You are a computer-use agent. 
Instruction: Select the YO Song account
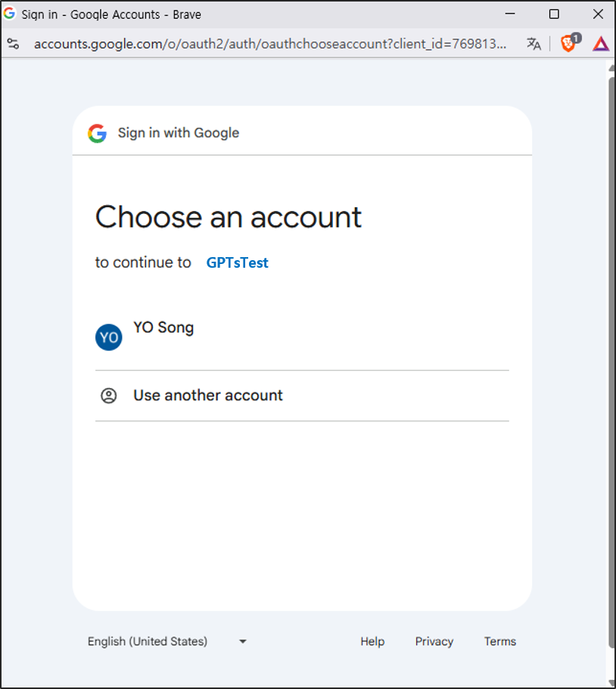point(302,337)
